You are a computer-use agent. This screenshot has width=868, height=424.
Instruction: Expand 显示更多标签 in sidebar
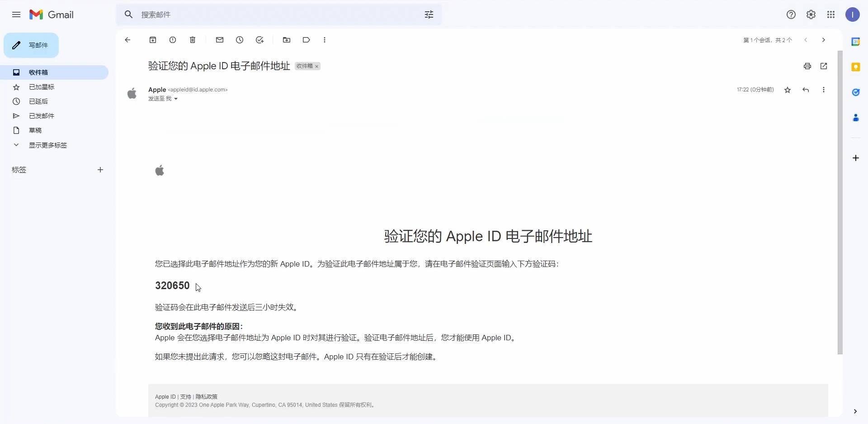(x=48, y=145)
